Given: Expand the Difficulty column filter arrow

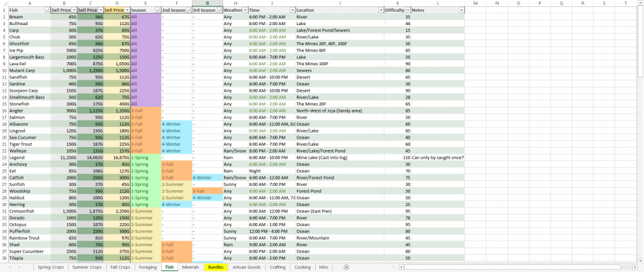Looking at the screenshot, I should pyautogui.click(x=407, y=11).
